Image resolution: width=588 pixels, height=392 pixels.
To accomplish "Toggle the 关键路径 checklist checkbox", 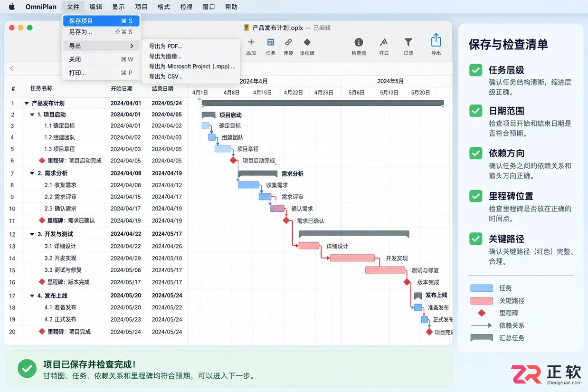I will pyautogui.click(x=476, y=239).
